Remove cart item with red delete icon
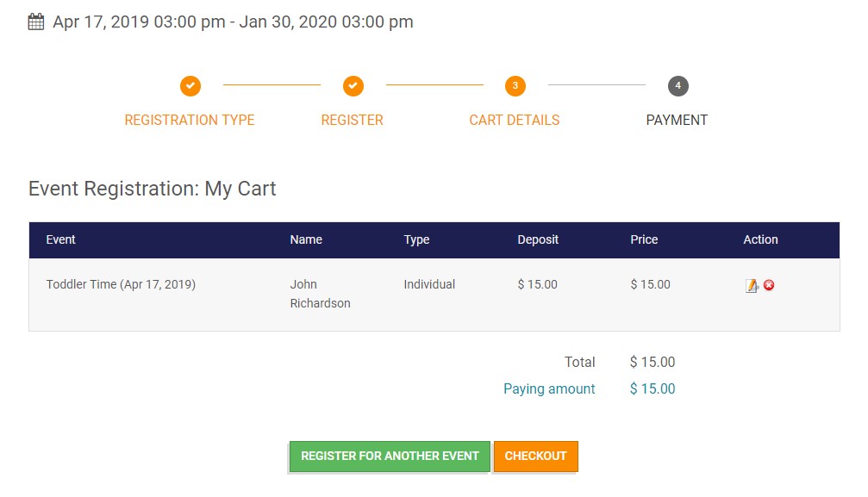 769,285
